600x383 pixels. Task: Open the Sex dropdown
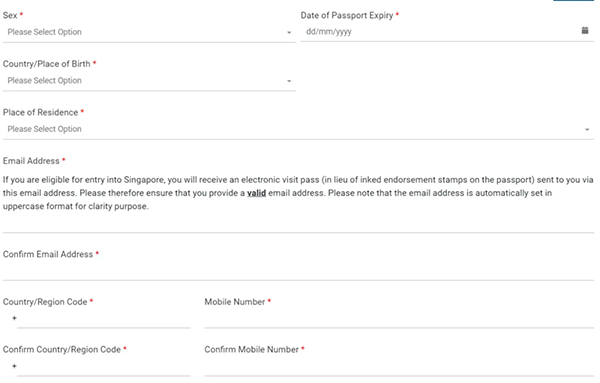point(149,32)
